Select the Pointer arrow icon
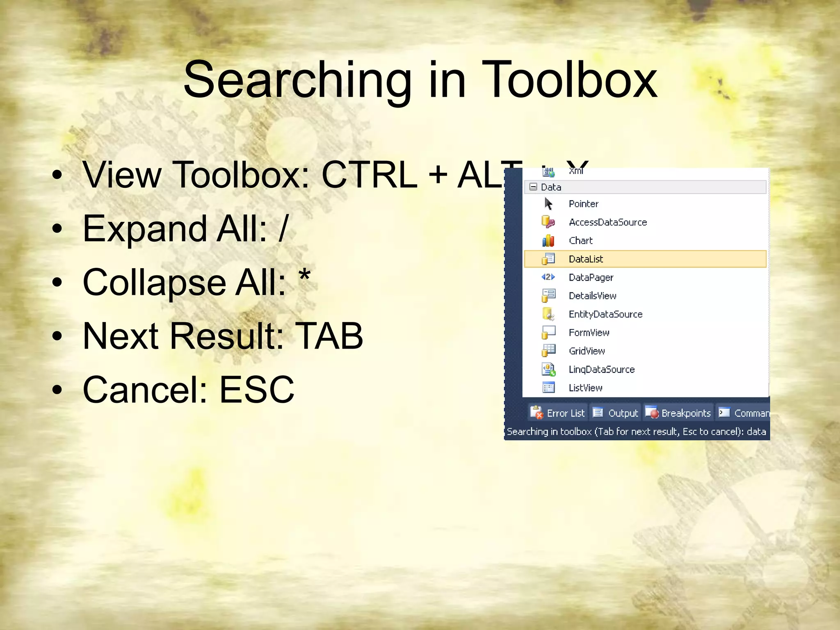Screen dimensions: 840x630 coord(548,204)
